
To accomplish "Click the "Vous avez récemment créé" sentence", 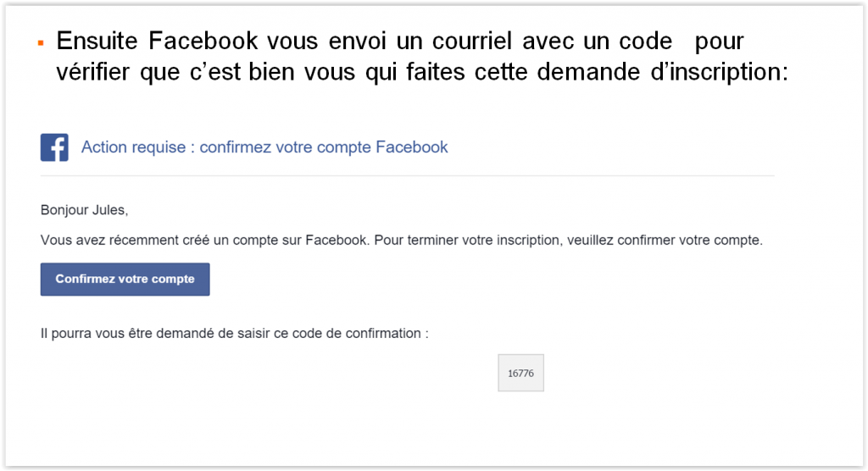I will click(x=203, y=241).
